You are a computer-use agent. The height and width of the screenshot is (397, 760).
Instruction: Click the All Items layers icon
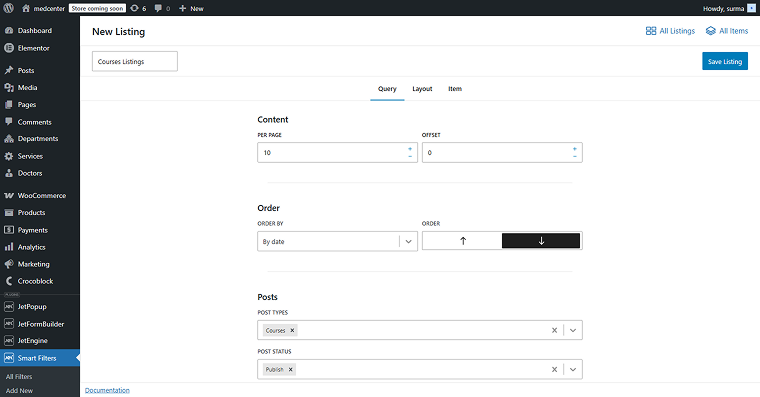pyautogui.click(x=711, y=31)
